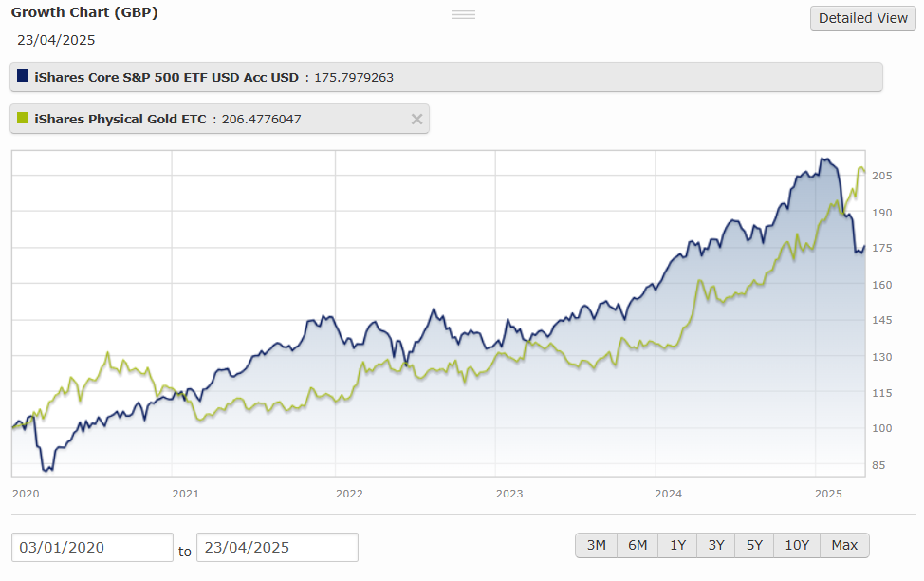This screenshot has height=581, width=924.
Task: Click the 2021 x-axis label
Action: point(186,494)
